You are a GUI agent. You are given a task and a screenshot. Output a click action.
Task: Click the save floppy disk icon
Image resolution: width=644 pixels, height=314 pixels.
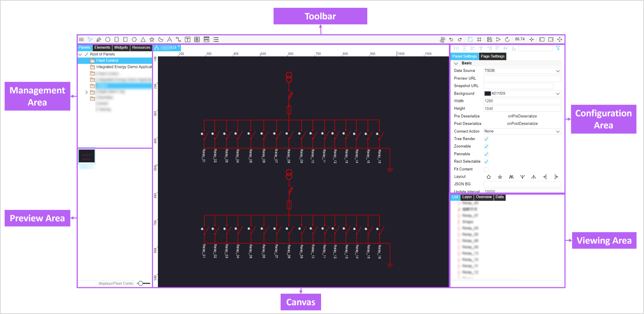[489, 40]
